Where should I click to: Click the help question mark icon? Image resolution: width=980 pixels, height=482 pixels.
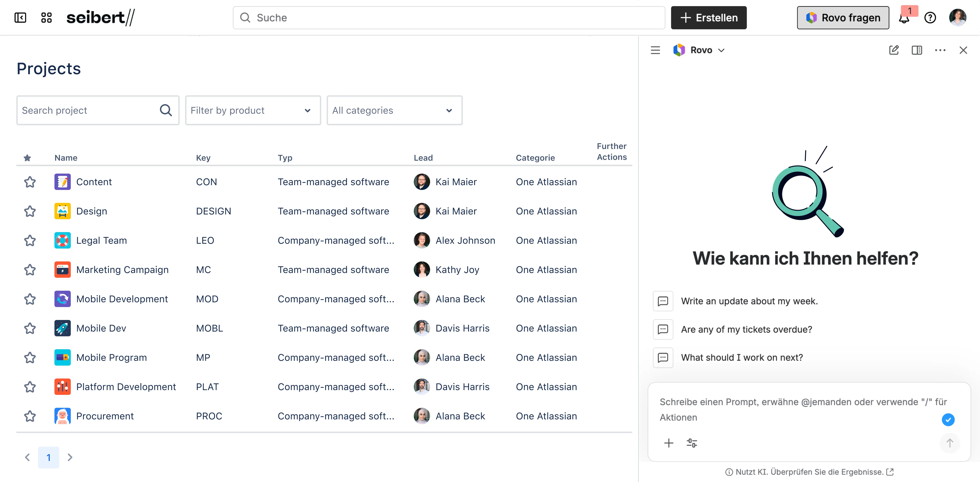click(x=930, y=17)
